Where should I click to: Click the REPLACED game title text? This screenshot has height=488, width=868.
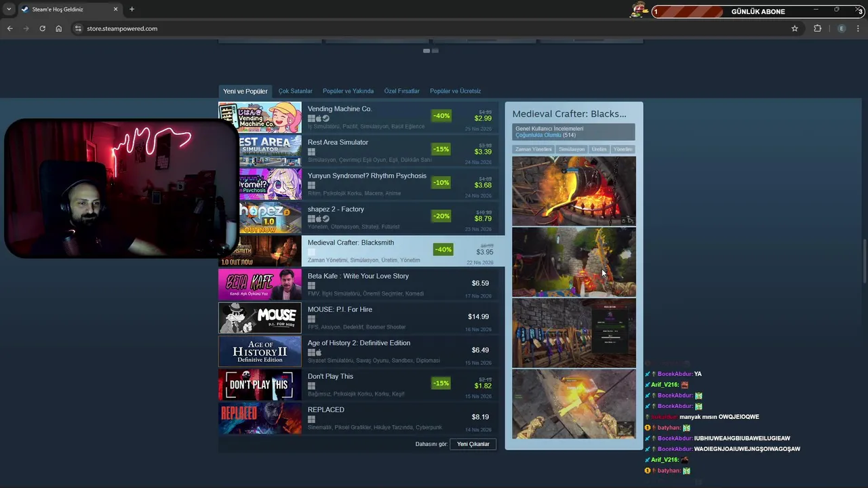pyautogui.click(x=326, y=409)
